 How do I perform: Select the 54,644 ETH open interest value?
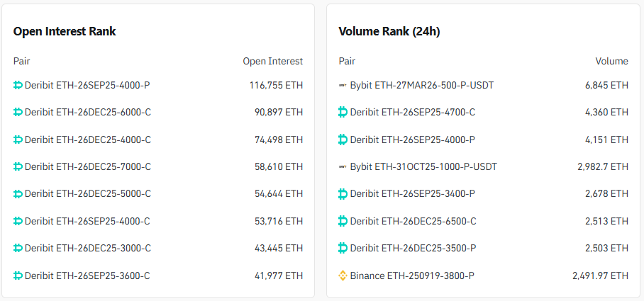[279, 193]
